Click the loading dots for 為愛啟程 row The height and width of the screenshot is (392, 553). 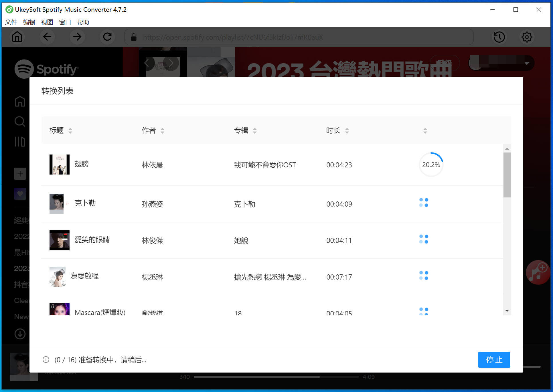424,276
